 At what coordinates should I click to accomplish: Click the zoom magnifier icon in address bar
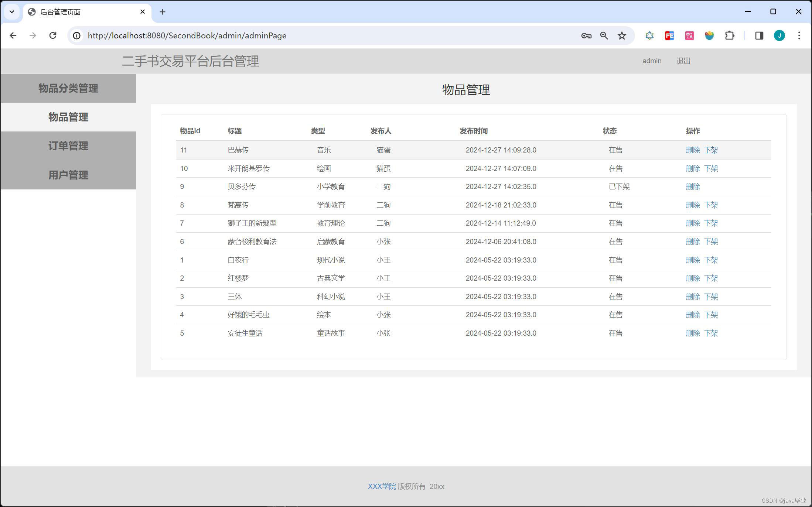604,35
